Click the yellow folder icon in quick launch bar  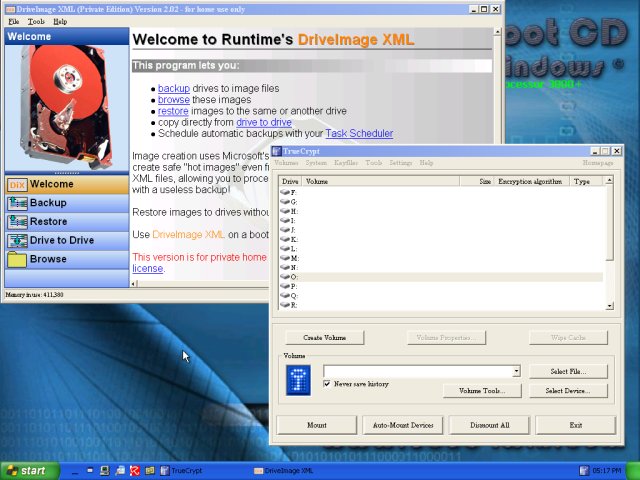(150, 471)
